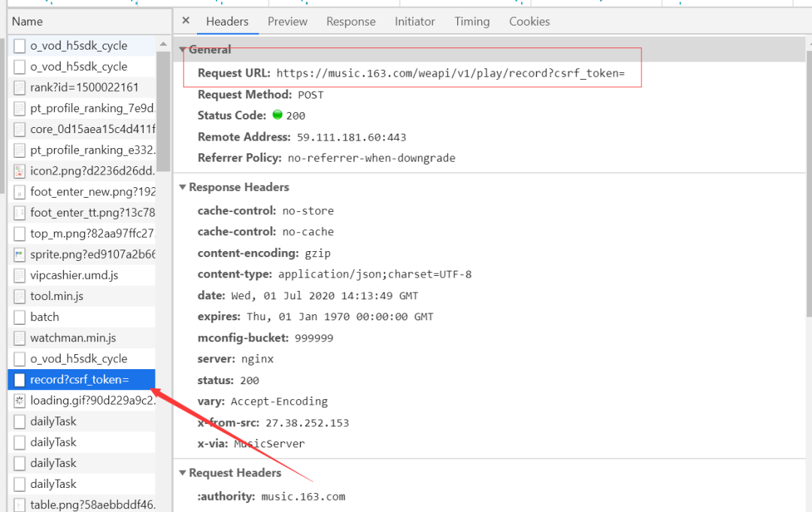Click the Referrer Policy value

click(371, 158)
